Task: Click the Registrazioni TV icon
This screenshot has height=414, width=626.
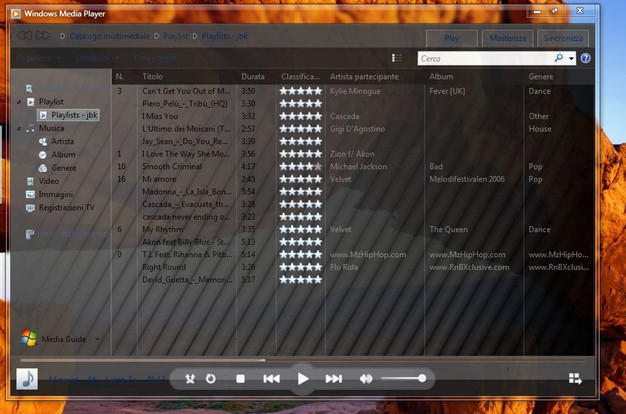Action: (x=30, y=208)
